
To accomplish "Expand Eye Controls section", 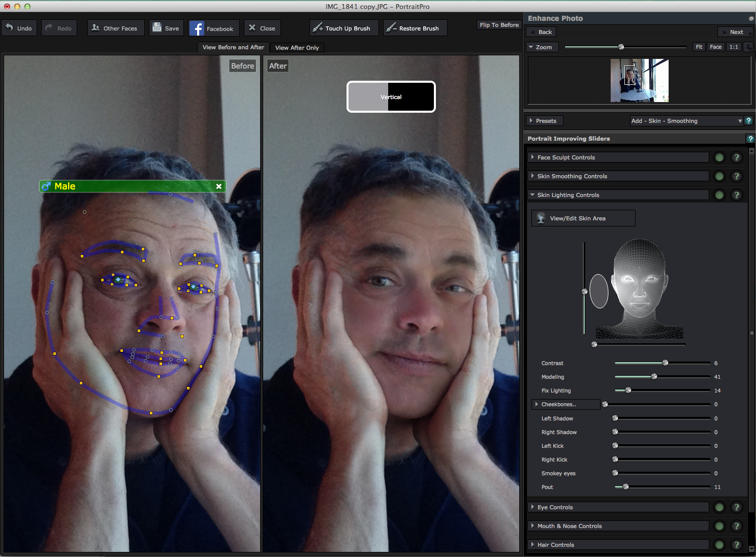I will [618, 507].
